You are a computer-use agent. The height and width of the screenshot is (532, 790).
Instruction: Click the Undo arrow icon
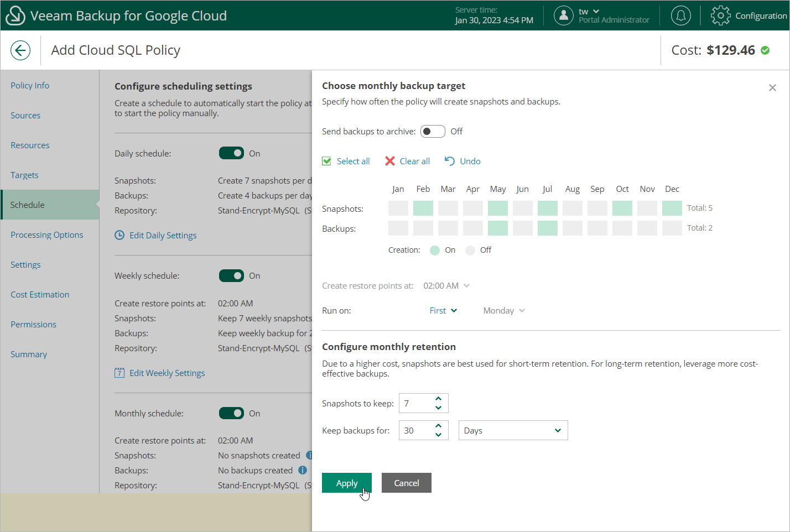coord(450,161)
